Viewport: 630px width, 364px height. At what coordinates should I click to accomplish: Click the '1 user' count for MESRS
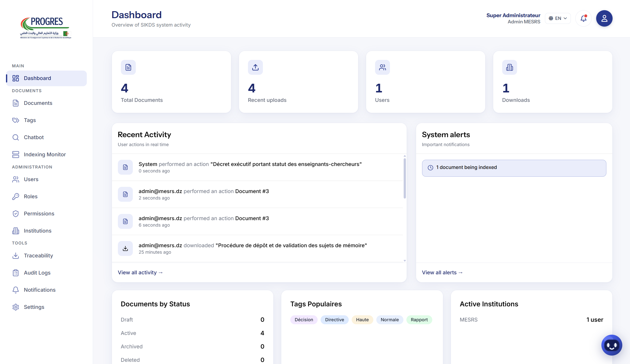pos(595,320)
